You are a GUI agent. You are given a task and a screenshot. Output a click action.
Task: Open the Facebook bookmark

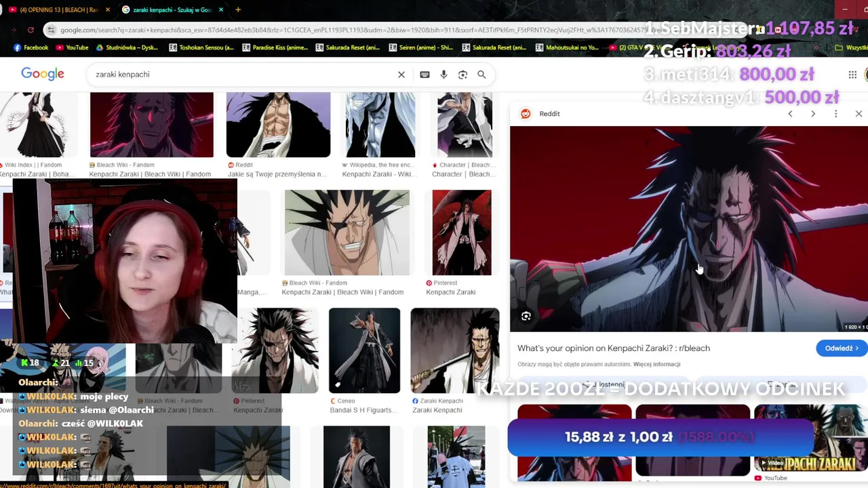tap(31, 47)
